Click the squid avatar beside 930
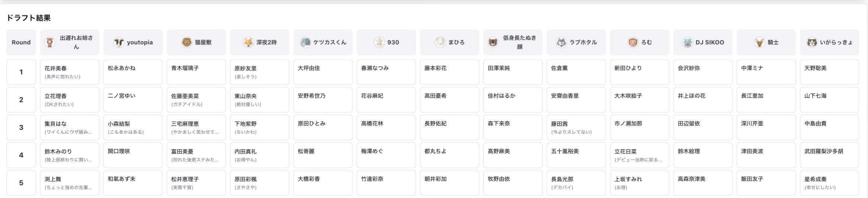 pyautogui.click(x=379, y=42)
